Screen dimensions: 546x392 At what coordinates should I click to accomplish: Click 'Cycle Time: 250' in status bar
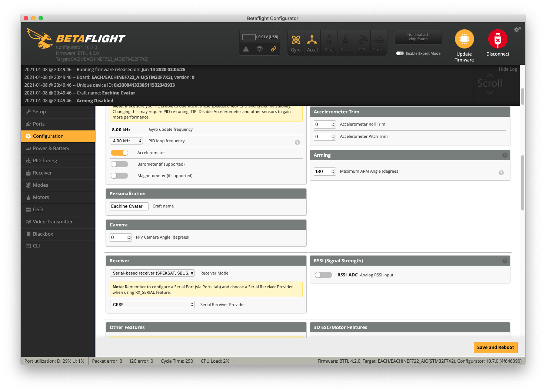pos(177,361)
